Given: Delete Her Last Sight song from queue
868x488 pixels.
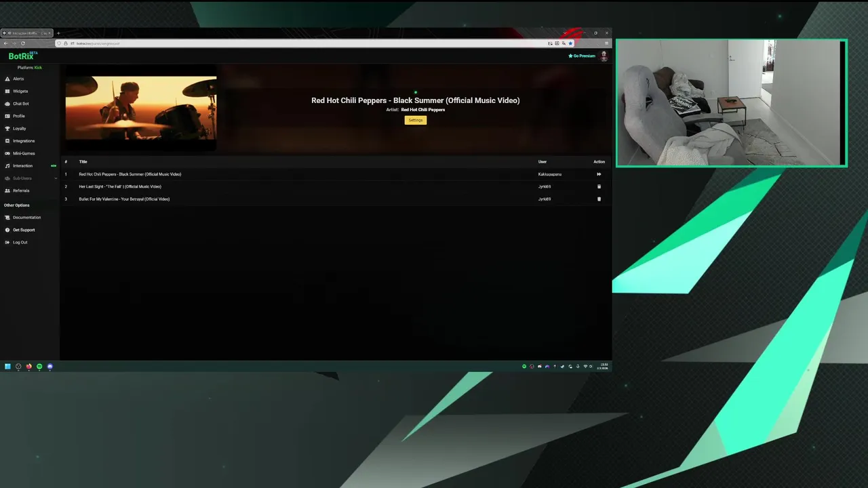Looking at the screenshot, I should [599, 186].
